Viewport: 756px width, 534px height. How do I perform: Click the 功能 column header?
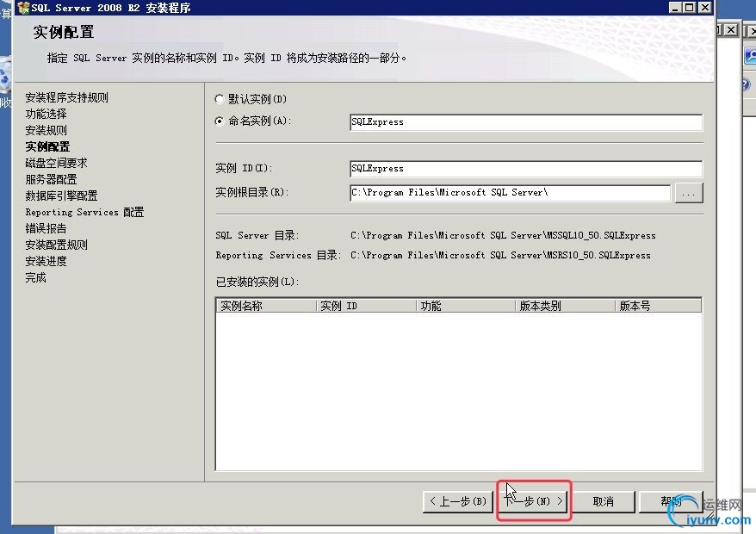pos(466,306)
